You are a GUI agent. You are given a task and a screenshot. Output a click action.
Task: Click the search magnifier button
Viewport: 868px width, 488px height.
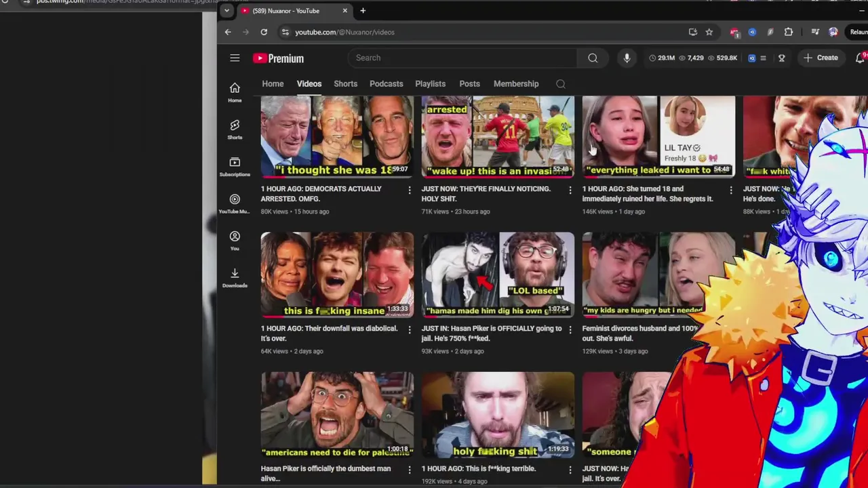pos(593,58)
